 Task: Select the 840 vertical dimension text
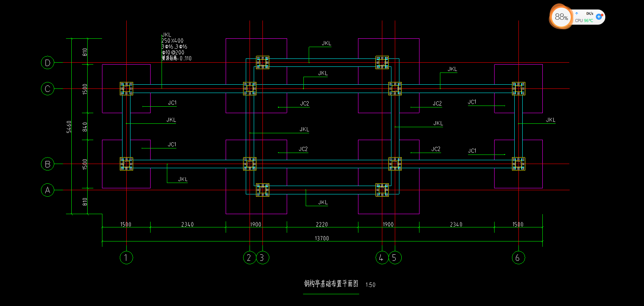click(x=85, y=127)
